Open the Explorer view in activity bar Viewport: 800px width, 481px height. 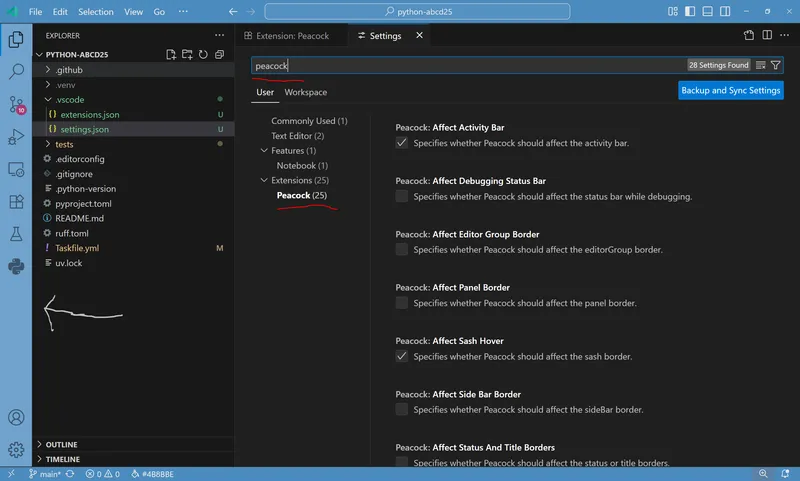pyautogui.click(x=16, y=39)
